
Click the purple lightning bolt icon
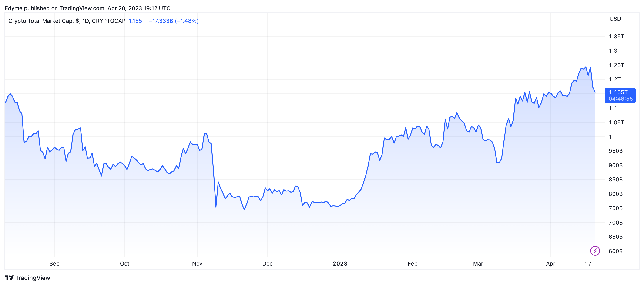[595, 250]
